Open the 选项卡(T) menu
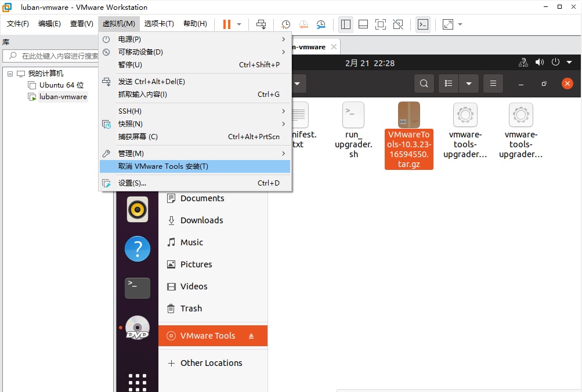Viewport: 582px width, 392px height. [x=159, y=24]
